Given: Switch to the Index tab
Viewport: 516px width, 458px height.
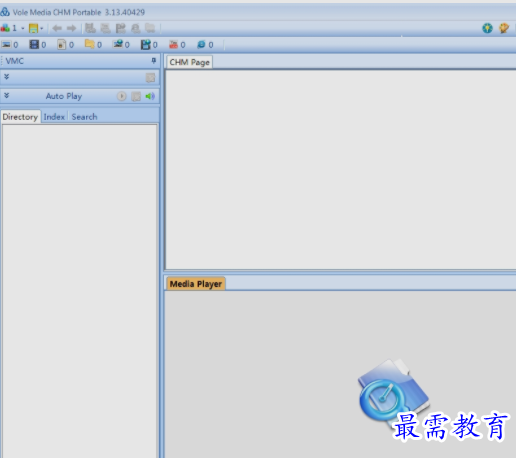Looking at the screenshot, I should 54,117.
